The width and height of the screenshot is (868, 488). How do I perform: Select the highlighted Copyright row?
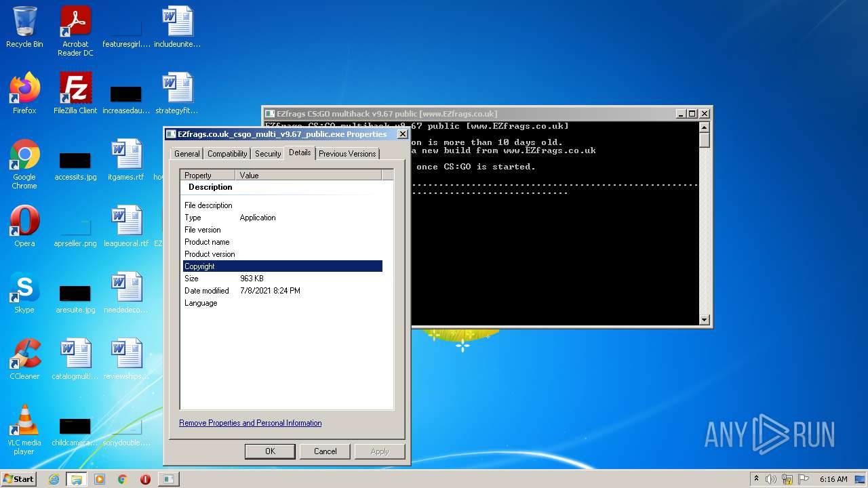click(x=283, y=266)
